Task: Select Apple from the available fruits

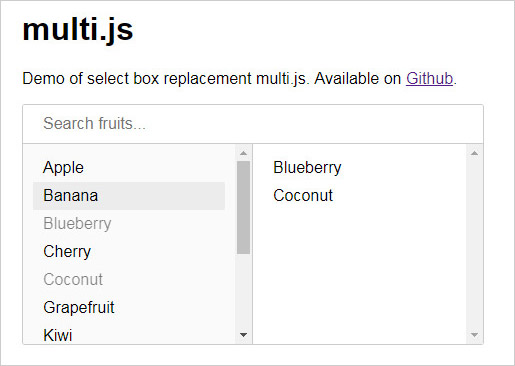Action: tap(129, 168)
